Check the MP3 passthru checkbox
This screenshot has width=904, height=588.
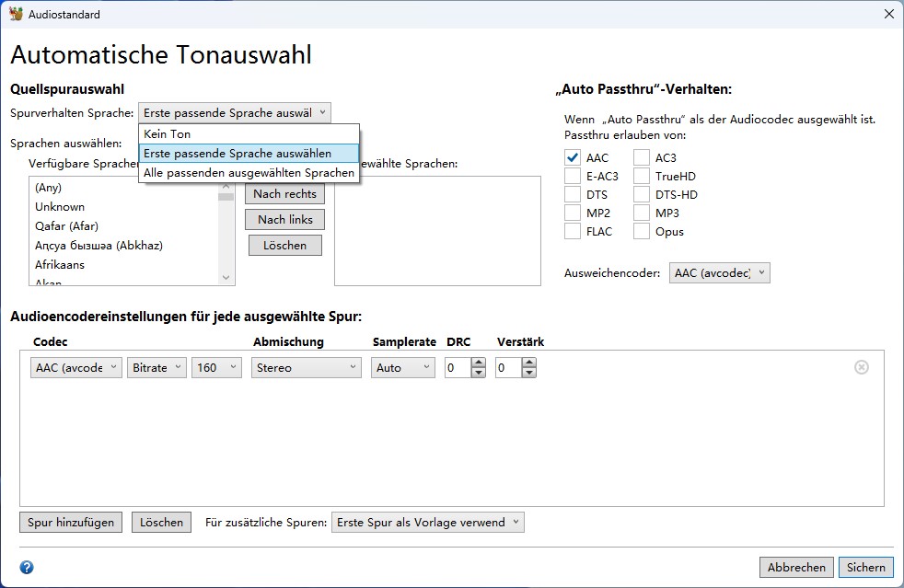[x=642, y=213]
